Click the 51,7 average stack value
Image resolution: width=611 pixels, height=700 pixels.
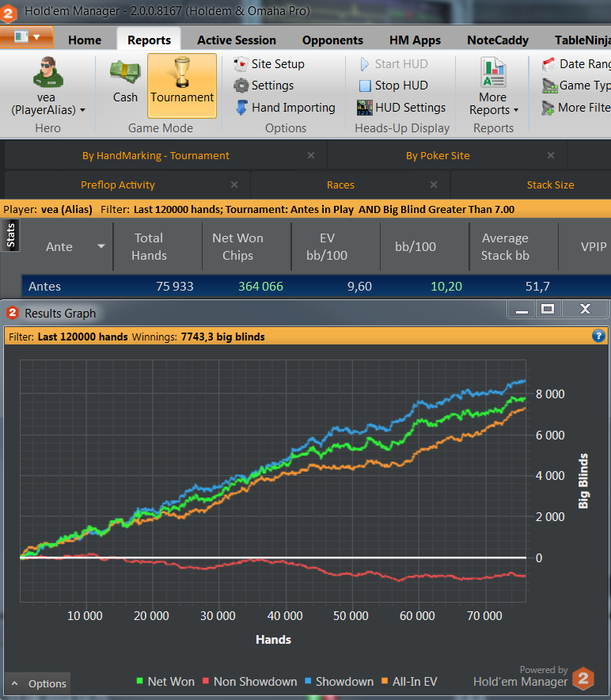coord(537,287)
